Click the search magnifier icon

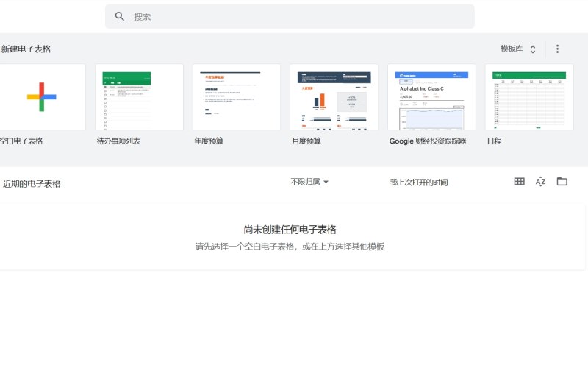tap(119, 16)
